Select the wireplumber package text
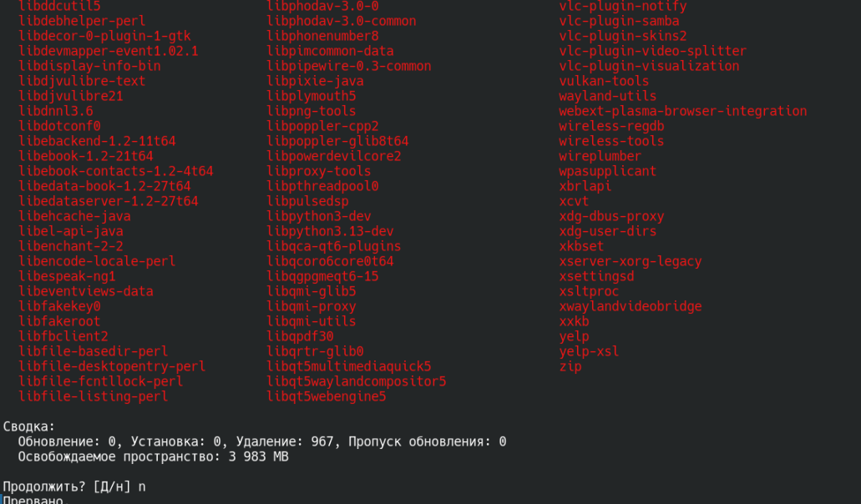This screenshot has width=861, height=504. (600, 156)
